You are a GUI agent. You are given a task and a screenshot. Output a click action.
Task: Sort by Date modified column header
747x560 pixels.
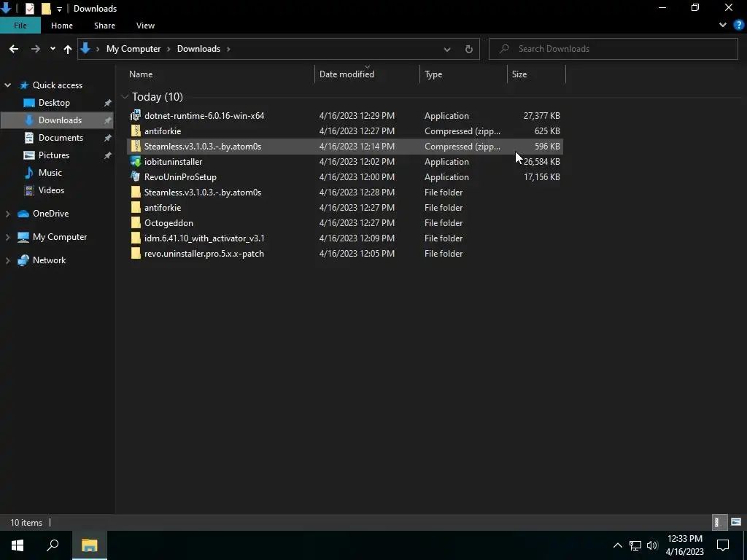[368, 74]
